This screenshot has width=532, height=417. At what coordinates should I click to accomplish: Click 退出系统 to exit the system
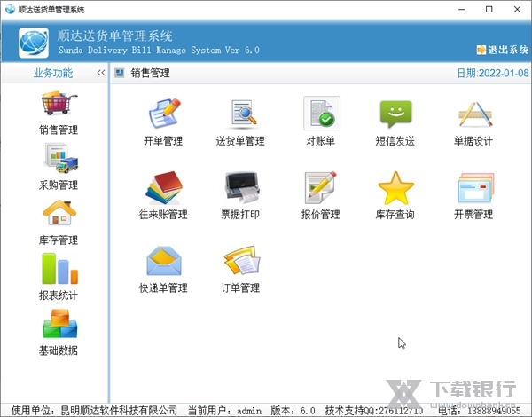point(503,50)
